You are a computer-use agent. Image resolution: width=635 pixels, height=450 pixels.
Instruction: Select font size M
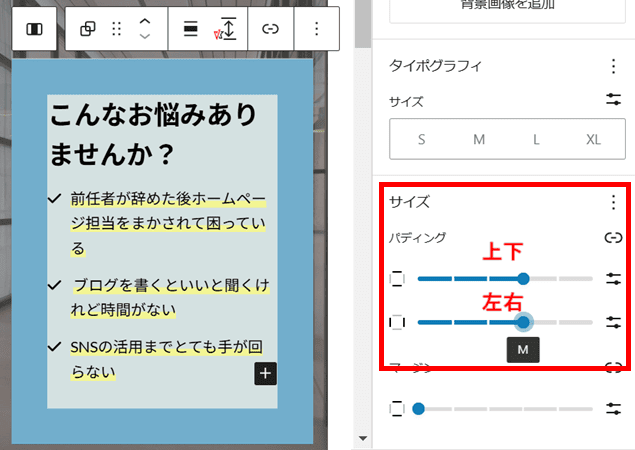click(x=479, y=139)
